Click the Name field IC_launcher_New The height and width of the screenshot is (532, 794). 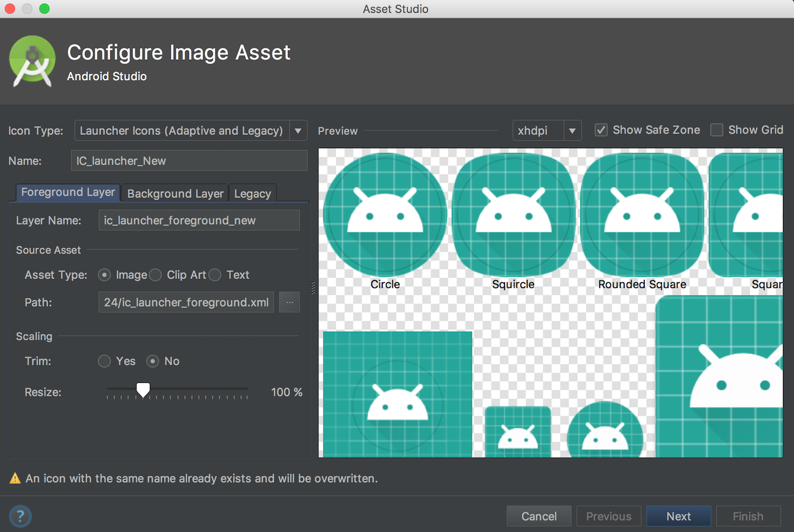[x=189, y=160]
